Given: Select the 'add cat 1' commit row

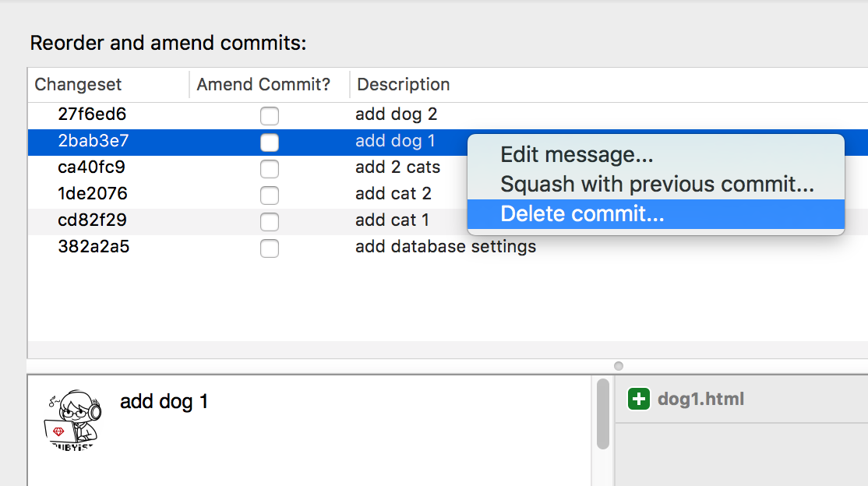Looking at the screenshot, I should tap(394, 220).
